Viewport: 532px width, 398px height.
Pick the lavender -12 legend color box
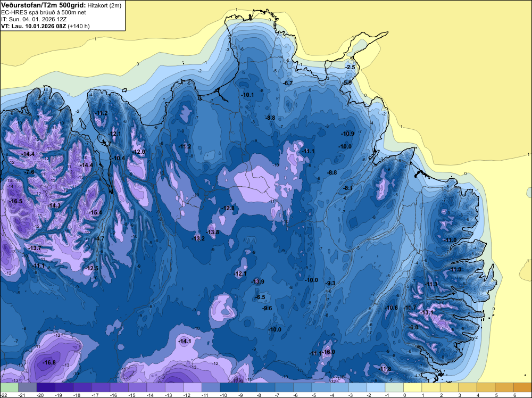[x=193, y=387]
